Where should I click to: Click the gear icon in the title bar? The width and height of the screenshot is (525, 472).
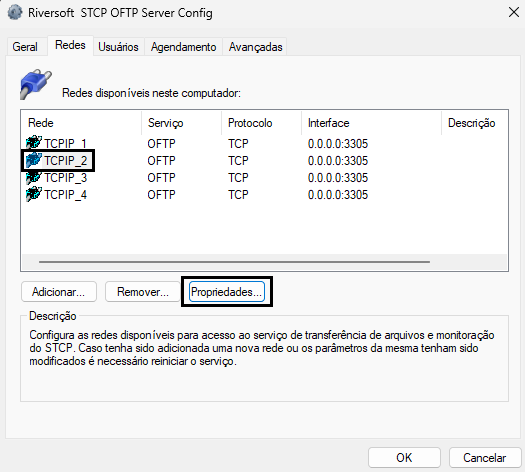click(15, 13)
